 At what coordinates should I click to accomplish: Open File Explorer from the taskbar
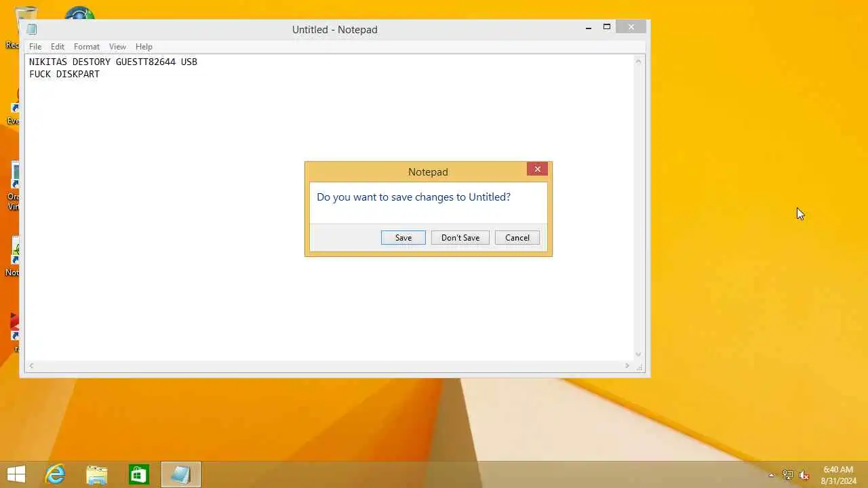[97, 474]
